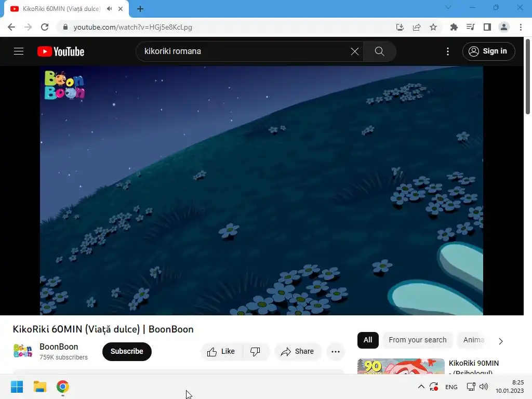Dislike the video with thumbs down
Viewport: 532px width, 399px height.
pyautogui.click(x=256, y=352)
